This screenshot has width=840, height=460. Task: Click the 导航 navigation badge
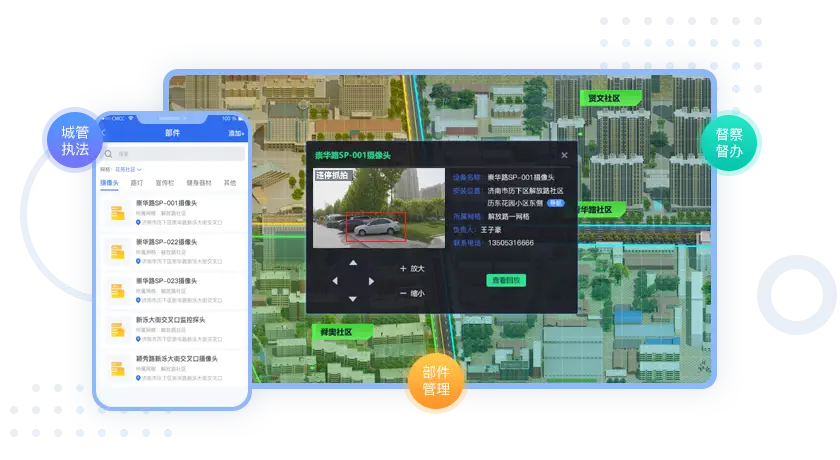(x=555, y=202)
